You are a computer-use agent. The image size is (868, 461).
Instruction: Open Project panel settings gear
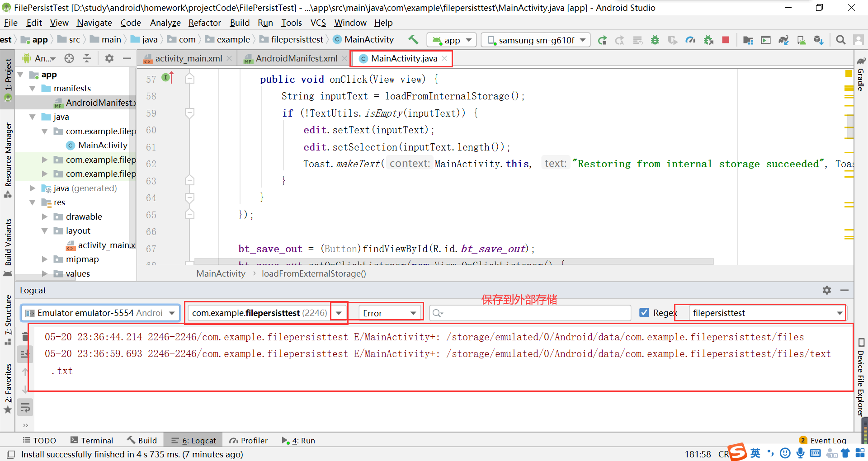pyautogui.click(x=109, y=58)
